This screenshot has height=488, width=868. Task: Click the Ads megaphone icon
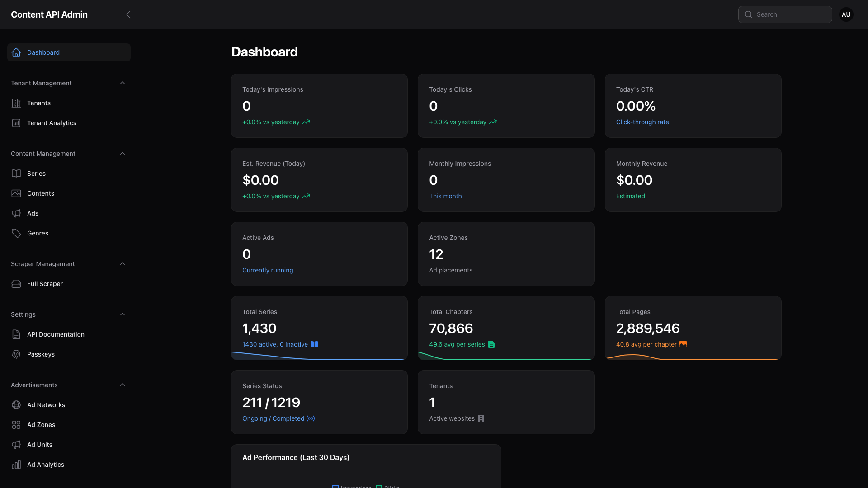[x=16, y=213]
